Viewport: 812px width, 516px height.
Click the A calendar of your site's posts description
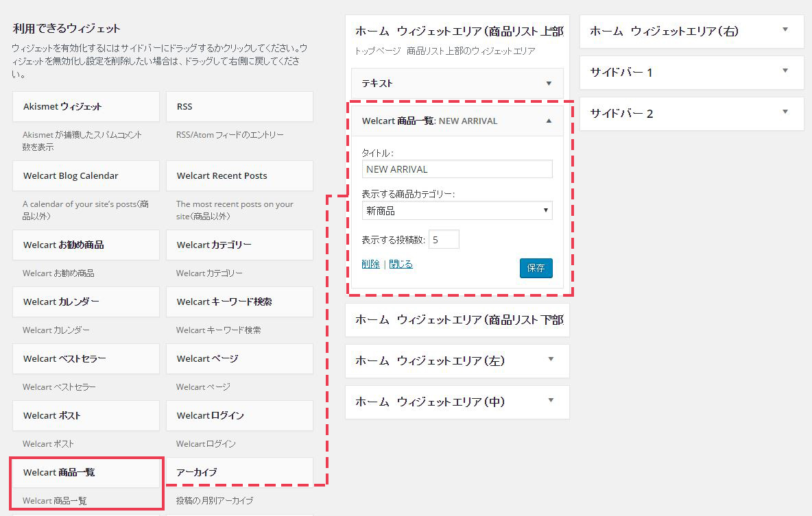[86, 210]
